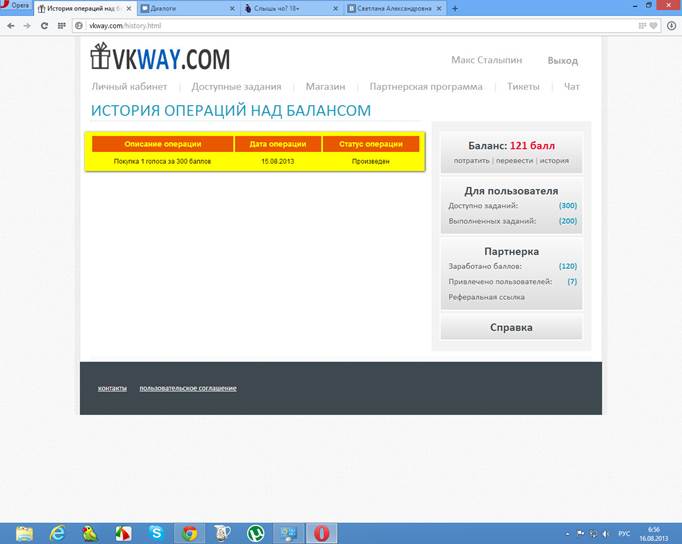The width and height of the screenshot is (682, 544).
Task: Close the Слышь чо? 18+ tab
Action: [335, 8]
